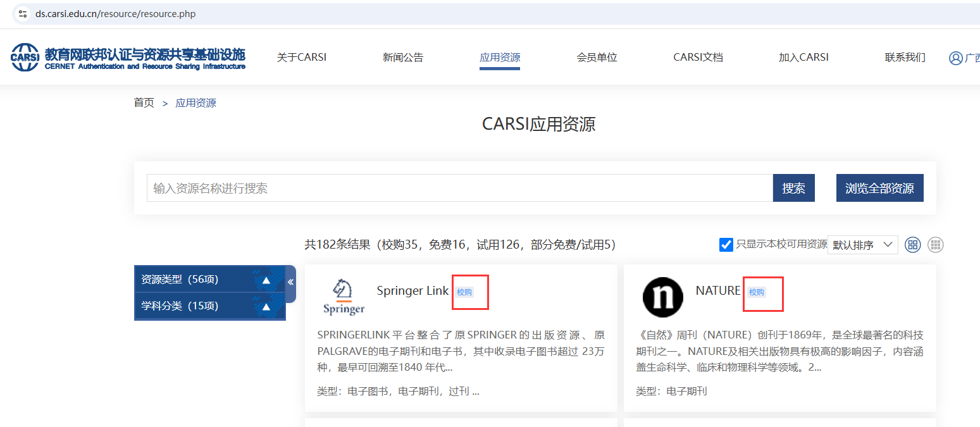This screenshot has height=427, width=980.
Task: Click the browser site info icon
Action: [x=23, y=14]
